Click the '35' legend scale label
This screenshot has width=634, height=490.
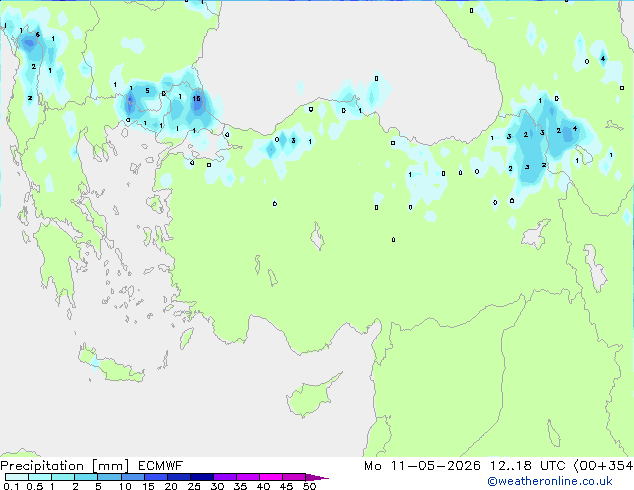pos(240,486)
